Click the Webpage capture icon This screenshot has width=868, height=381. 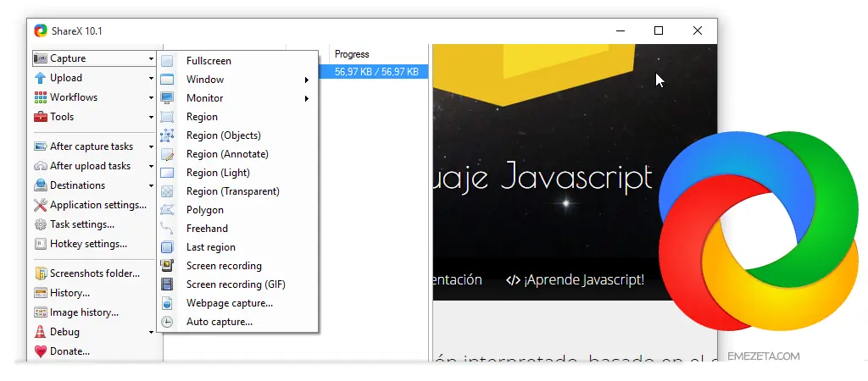tap(167, 303)
